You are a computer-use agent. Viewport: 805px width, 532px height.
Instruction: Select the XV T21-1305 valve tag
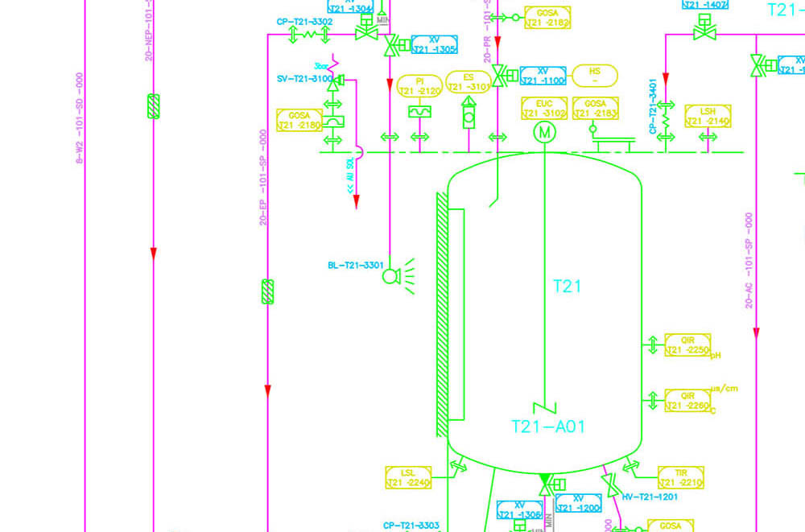pyautogui.click(x=435, y=45)
